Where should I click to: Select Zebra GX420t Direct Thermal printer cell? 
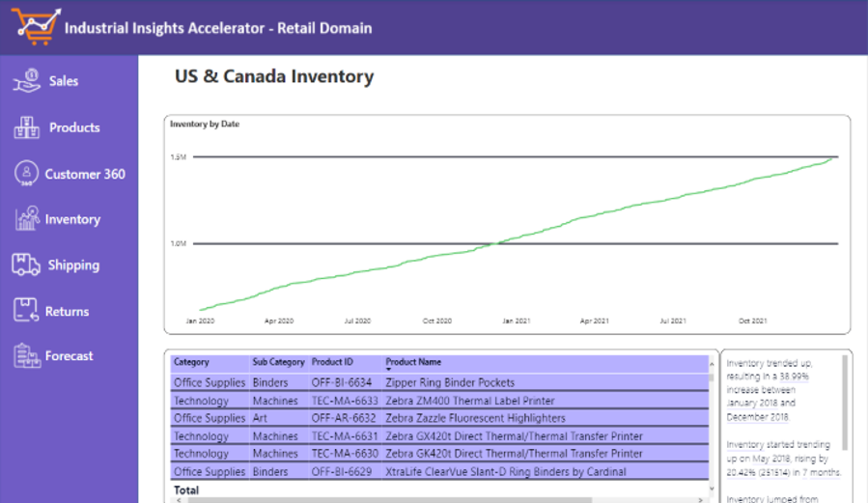click(x=515, y=436)
